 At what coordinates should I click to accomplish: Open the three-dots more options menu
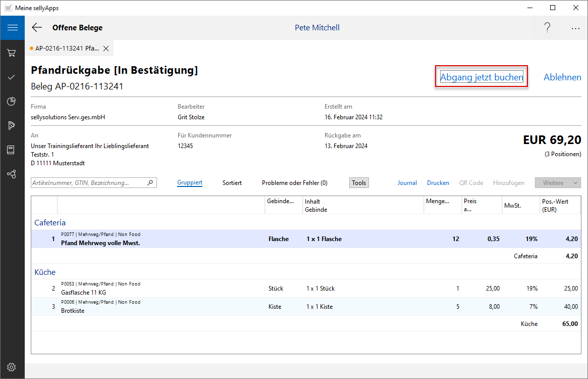coord(575,28)
